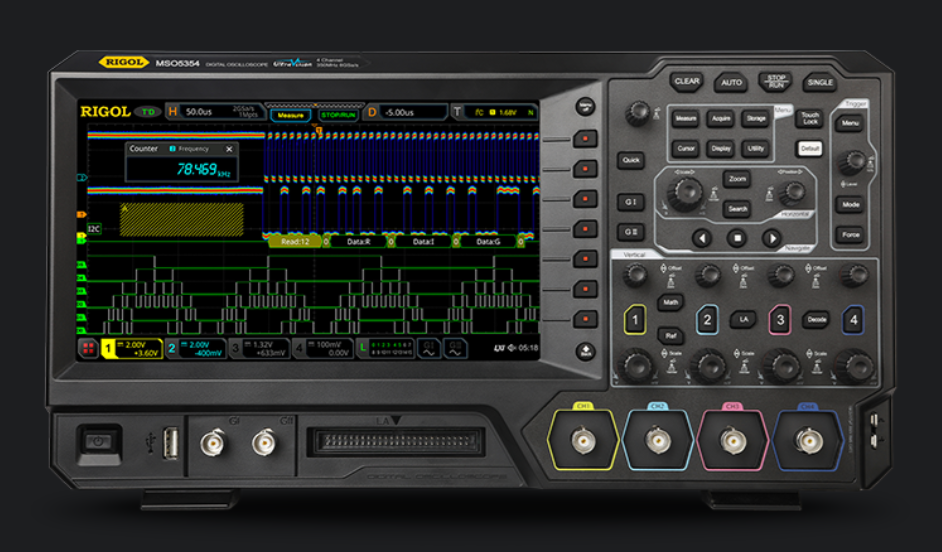Tap the GII waveform generator icon on screen
Image resolution: width=942 pixels, height=552 pixels.
click(456, 348)
